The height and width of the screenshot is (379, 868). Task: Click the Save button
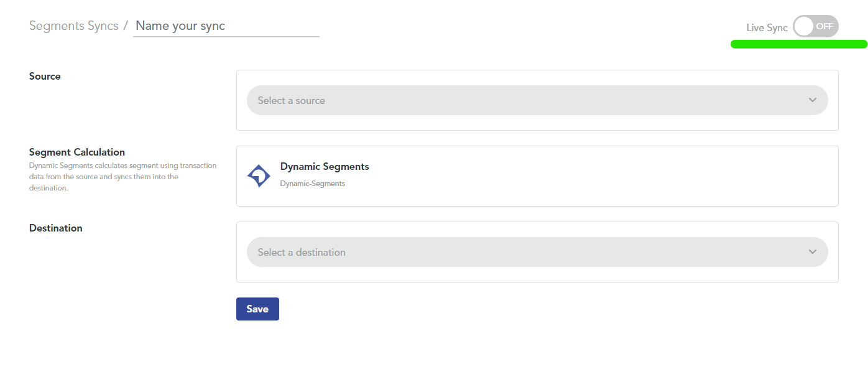point(257,309)
